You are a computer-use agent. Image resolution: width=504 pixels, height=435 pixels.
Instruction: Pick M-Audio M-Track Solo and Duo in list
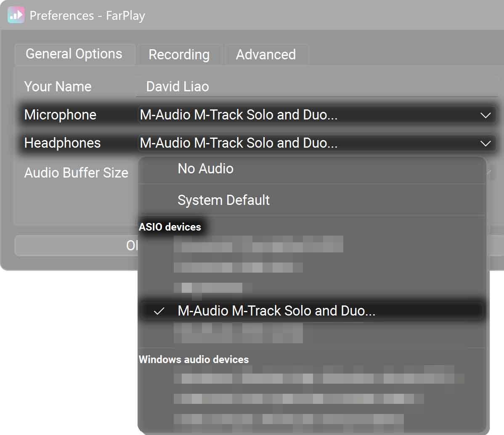coord(276,311)
